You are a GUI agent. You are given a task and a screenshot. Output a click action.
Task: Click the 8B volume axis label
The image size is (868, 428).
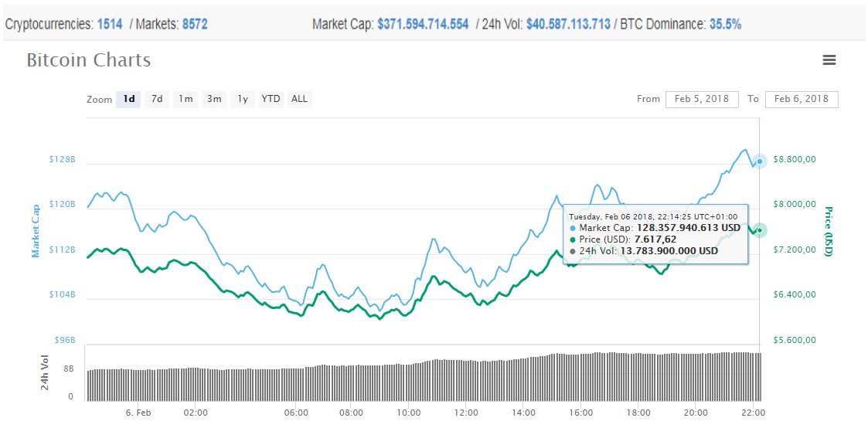69,369
